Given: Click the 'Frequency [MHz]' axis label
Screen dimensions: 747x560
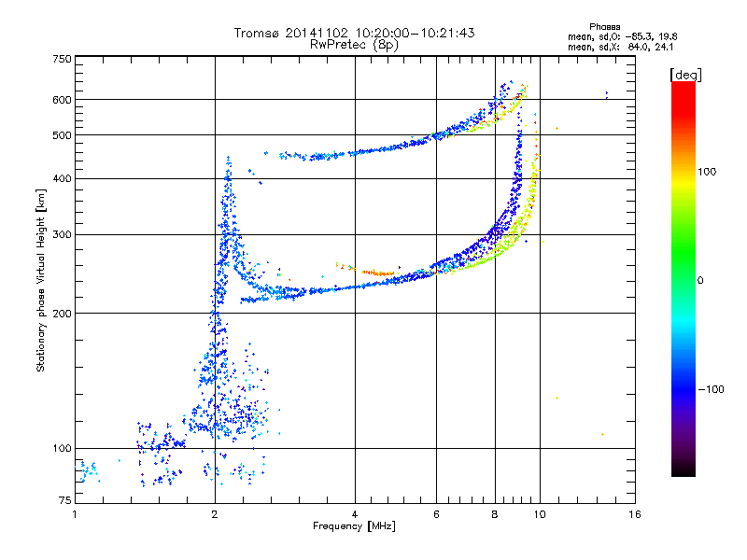Looking at the screenshot, I should coord(354,526).
